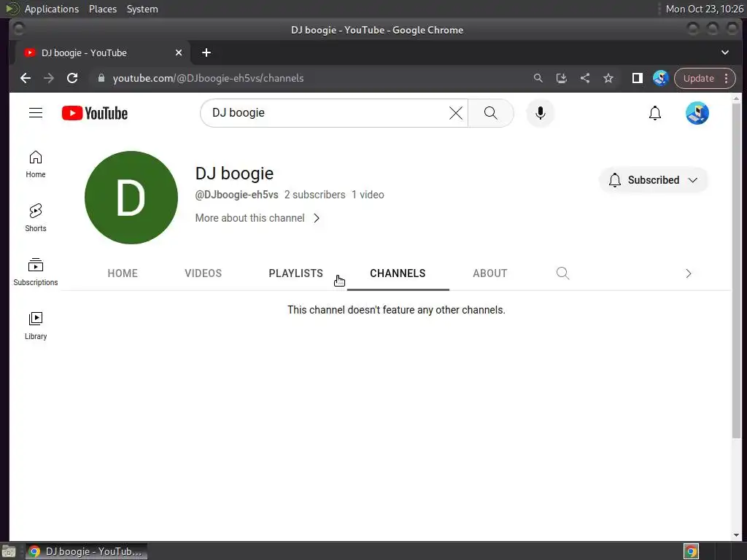Click the address bar URL
747x560 pixels.
[x=208, y=78]
